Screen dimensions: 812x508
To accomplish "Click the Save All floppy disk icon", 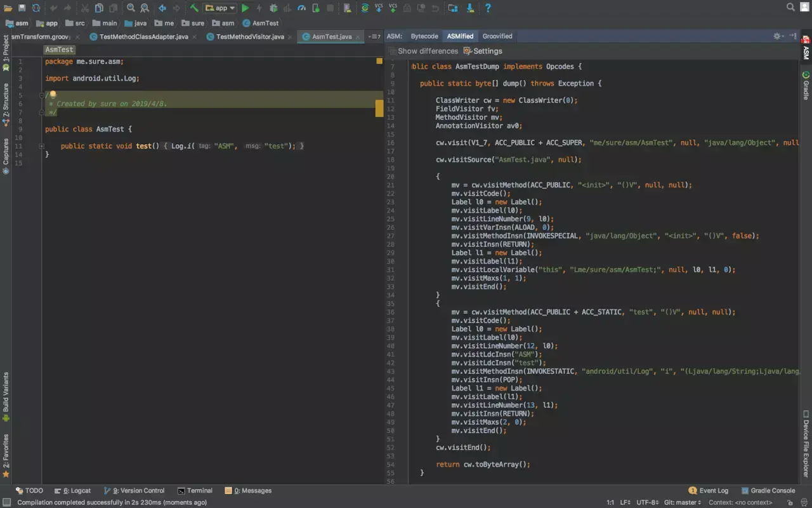I will click(x=22, y=8).
